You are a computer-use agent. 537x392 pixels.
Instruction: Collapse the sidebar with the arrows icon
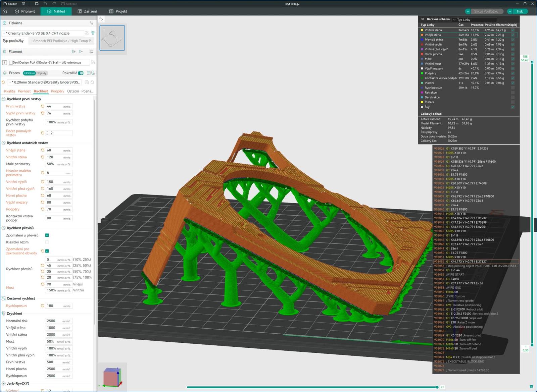[x=101, y=19]
